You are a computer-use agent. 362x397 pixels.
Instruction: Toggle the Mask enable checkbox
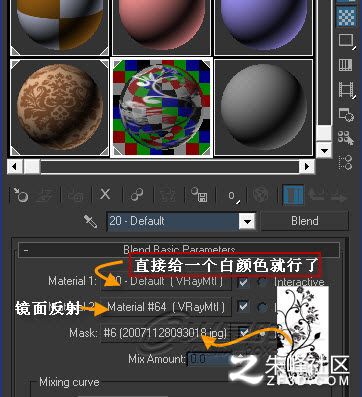(x=244, y=332)
